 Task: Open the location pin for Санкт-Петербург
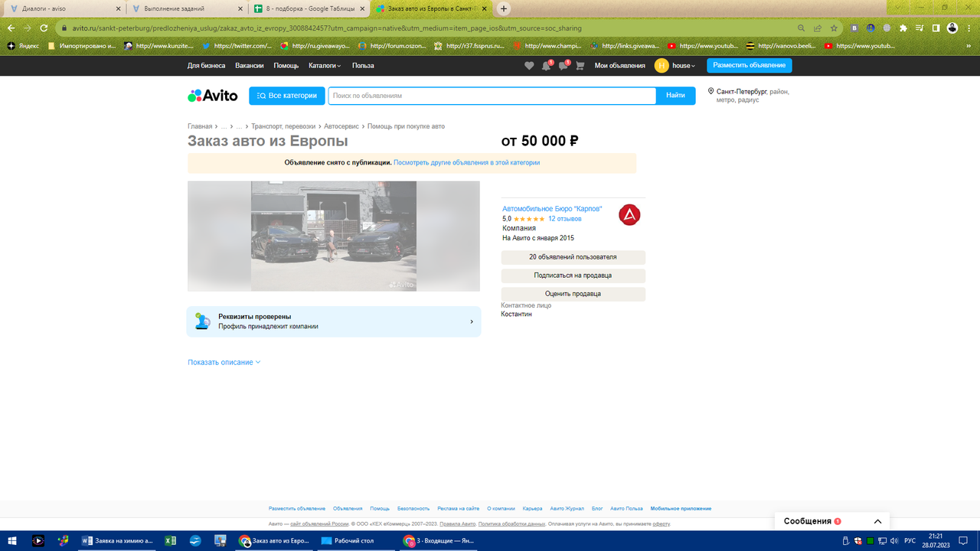(x=709, y=92)
